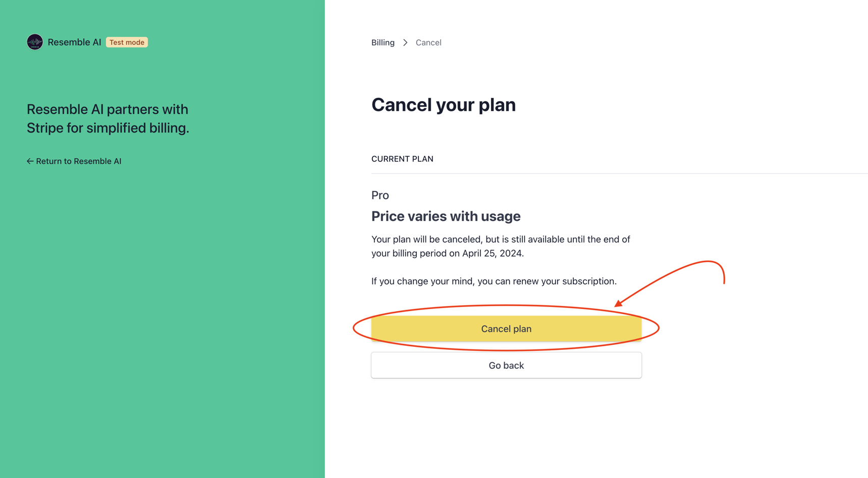868x478 pixels.
Task: Click the Resemble AI brand name text
Action: point(74,42)
